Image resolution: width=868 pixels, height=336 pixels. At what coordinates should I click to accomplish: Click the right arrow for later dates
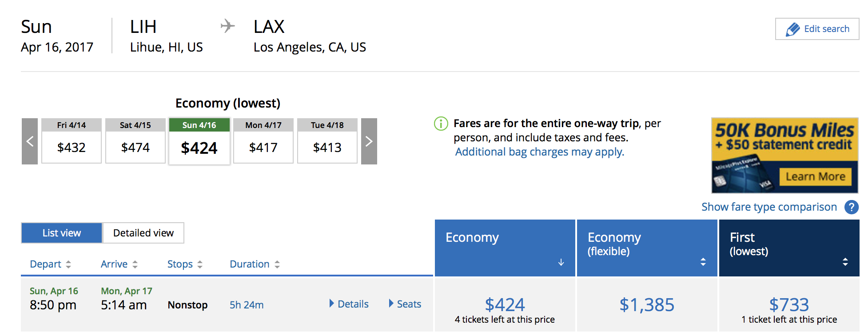[x=369, y=141]
